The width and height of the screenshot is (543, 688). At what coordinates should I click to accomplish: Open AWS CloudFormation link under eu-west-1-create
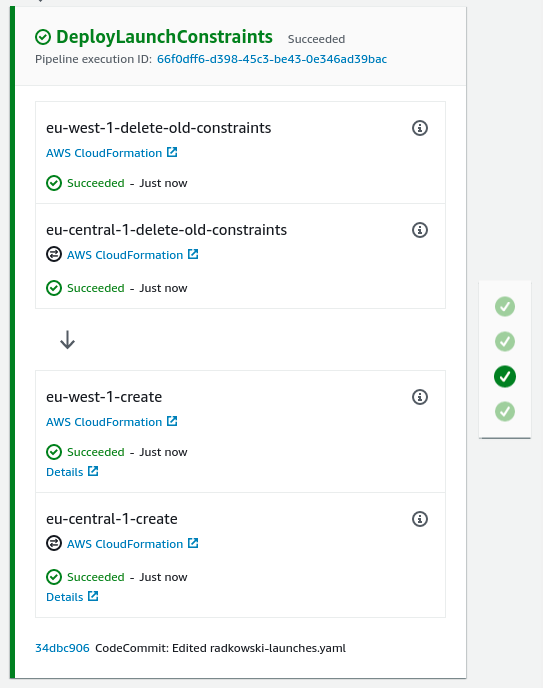pyautogui.click(x=112, y=422)
